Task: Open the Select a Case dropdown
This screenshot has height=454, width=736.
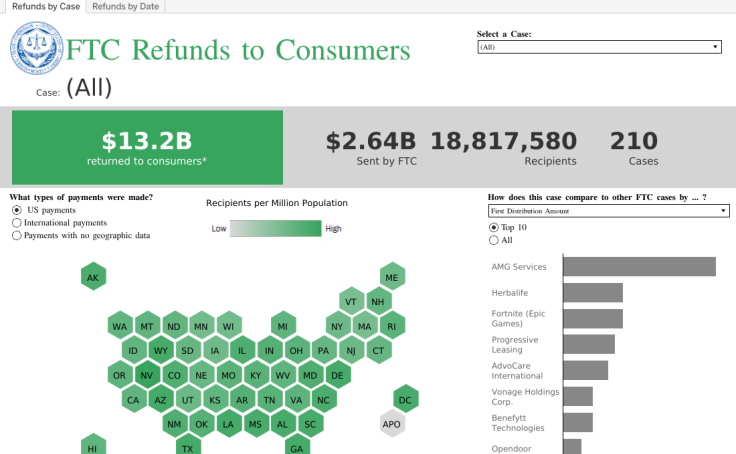Action: 600,47
